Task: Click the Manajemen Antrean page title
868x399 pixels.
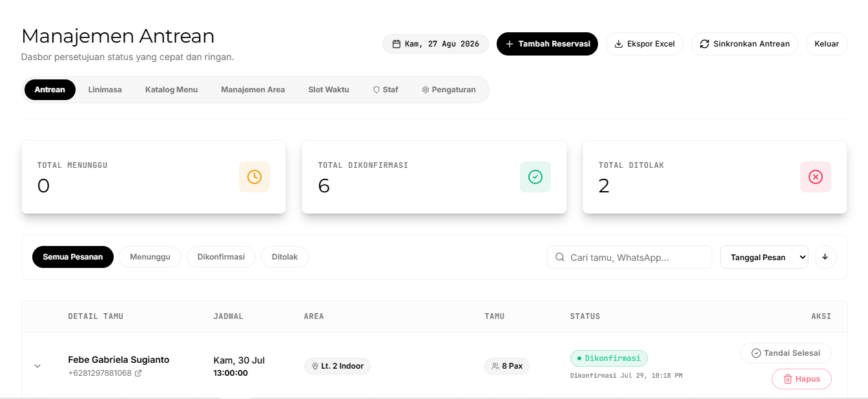Action: 118,36
